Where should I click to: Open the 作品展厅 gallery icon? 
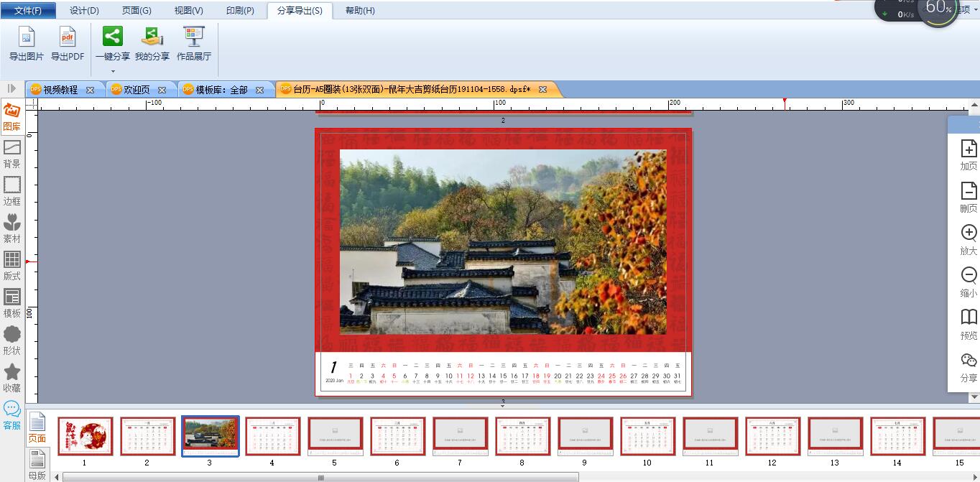point(194,37)
